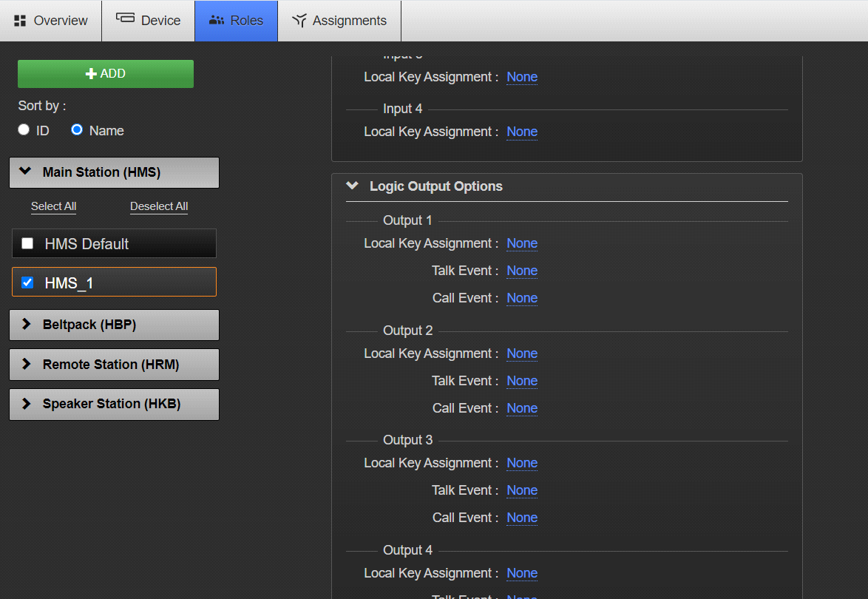Screen dimensions: 868x599
Task: Click the Deselect All link
Action: (159, 206)
